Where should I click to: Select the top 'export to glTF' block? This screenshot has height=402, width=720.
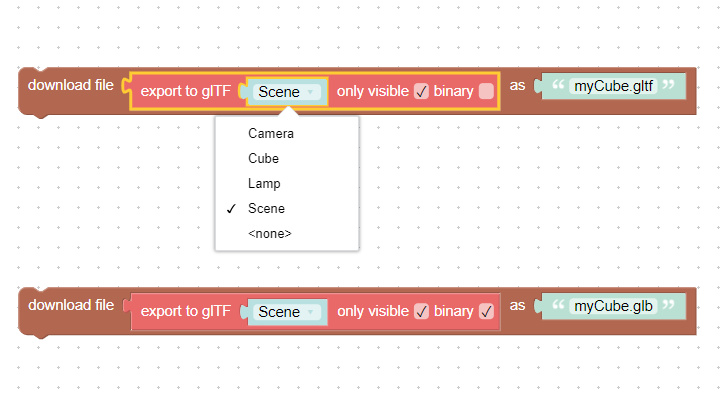[x=185, y=91]
